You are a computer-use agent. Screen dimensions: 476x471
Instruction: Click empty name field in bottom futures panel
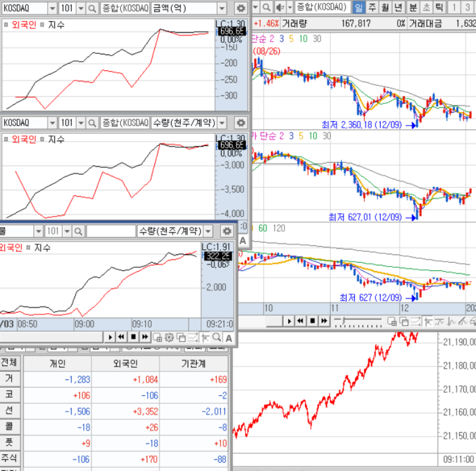pos(111,231)
